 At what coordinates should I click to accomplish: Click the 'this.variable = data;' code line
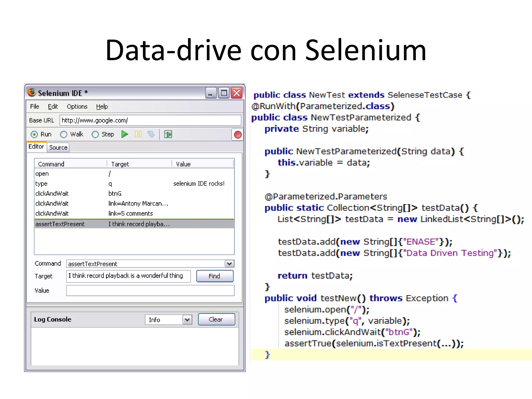pyautogui.click(x=324, y=163)
